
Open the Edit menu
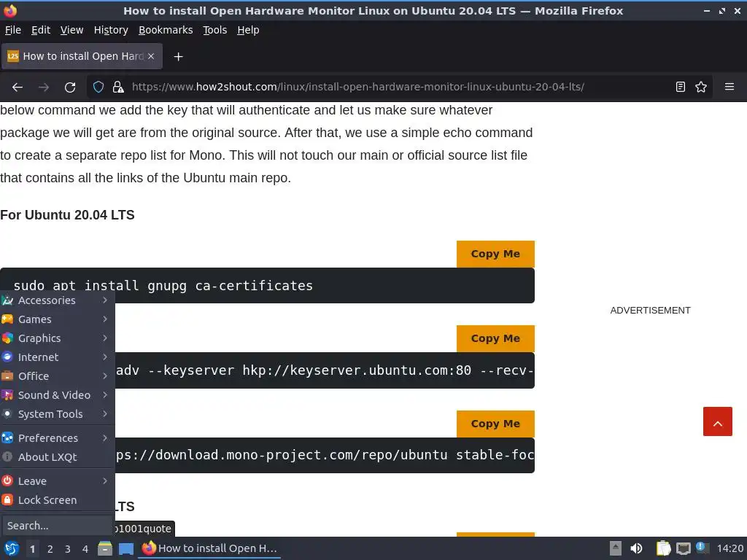tap(41, 30)
